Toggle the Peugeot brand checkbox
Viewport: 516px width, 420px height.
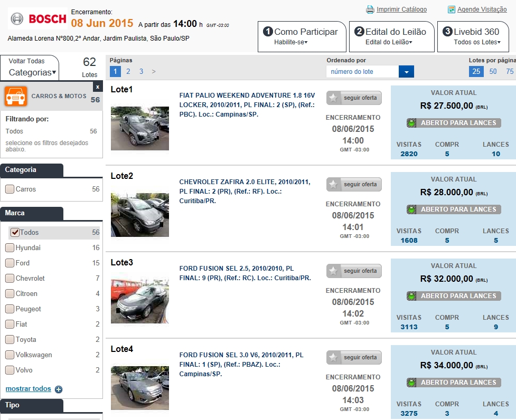point(10,309)
